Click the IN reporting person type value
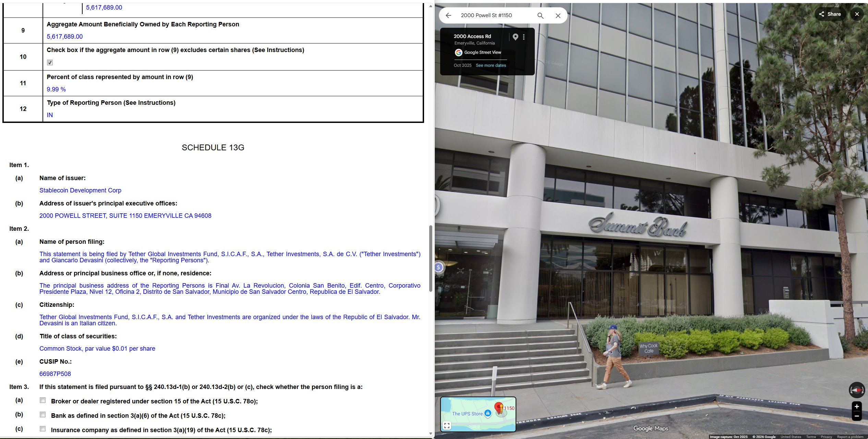 pos(50,115)
